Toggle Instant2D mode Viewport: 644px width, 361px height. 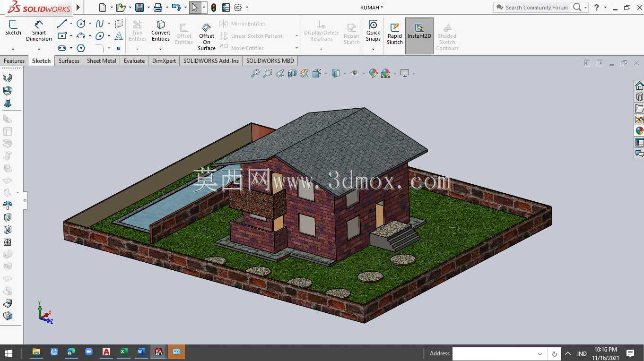tap(419, 36)
